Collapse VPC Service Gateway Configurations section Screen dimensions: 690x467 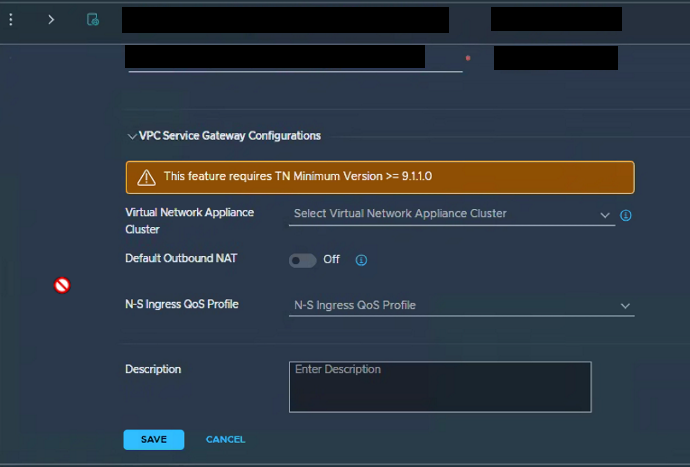(x=132, y=136)
